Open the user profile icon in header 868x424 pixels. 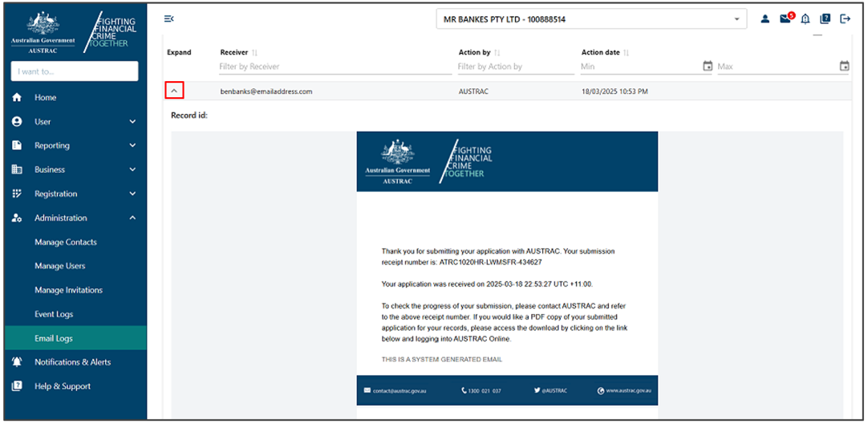765,19
